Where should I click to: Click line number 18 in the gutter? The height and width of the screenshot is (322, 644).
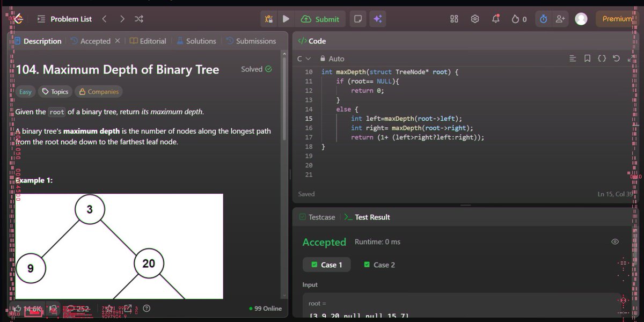click(309, 147)
